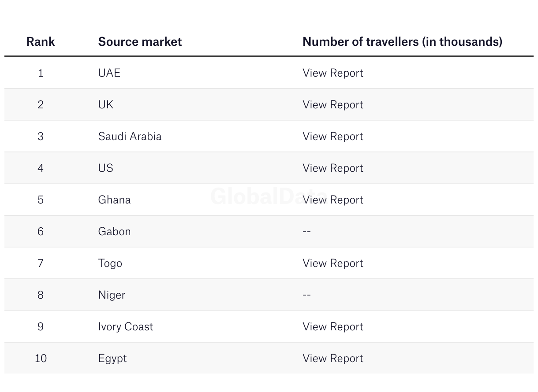
Task: Open the View Report link for UAE
Action: point(333,73)
